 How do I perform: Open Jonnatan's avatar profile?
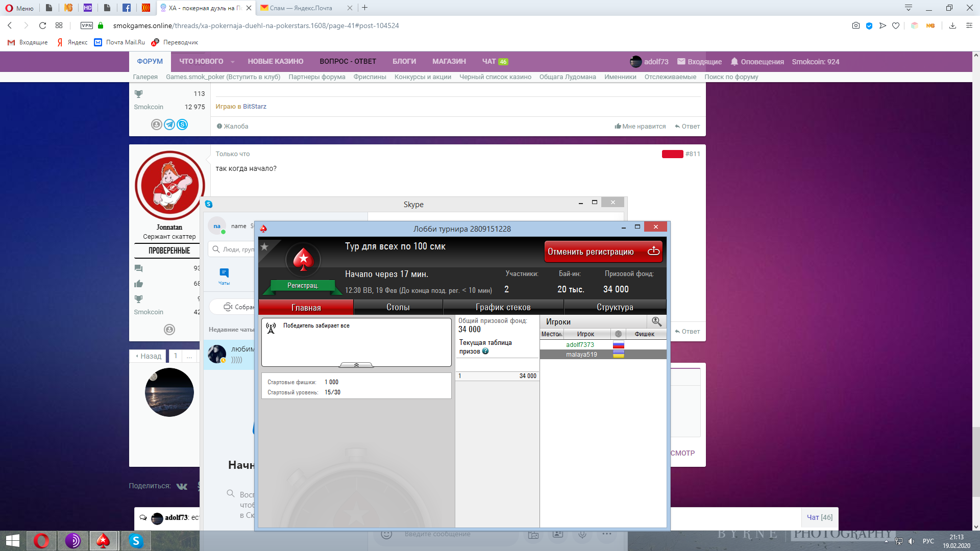[169, 185]
